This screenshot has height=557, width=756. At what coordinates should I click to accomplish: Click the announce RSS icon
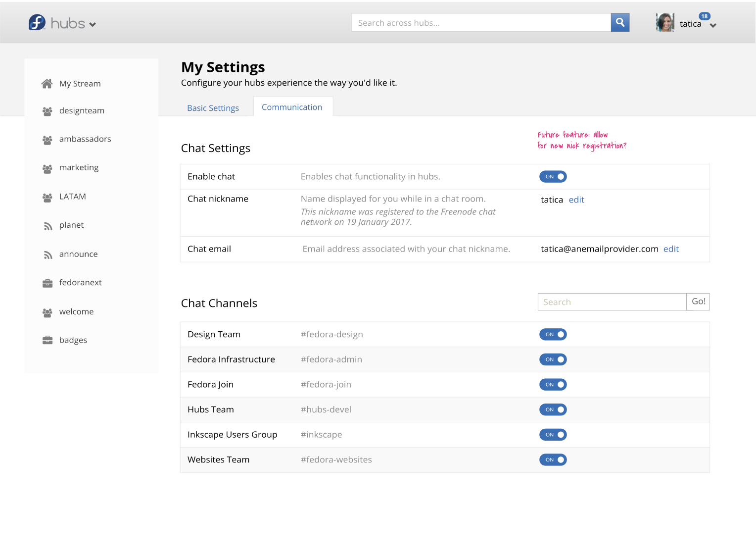(48, 255)
